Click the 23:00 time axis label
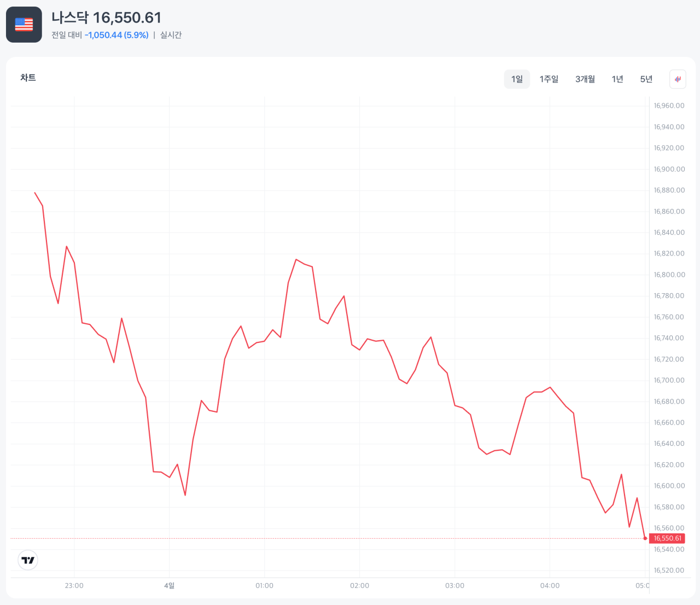Image resolution: width=700 pixels, height=605 pixels. (74, 585)
